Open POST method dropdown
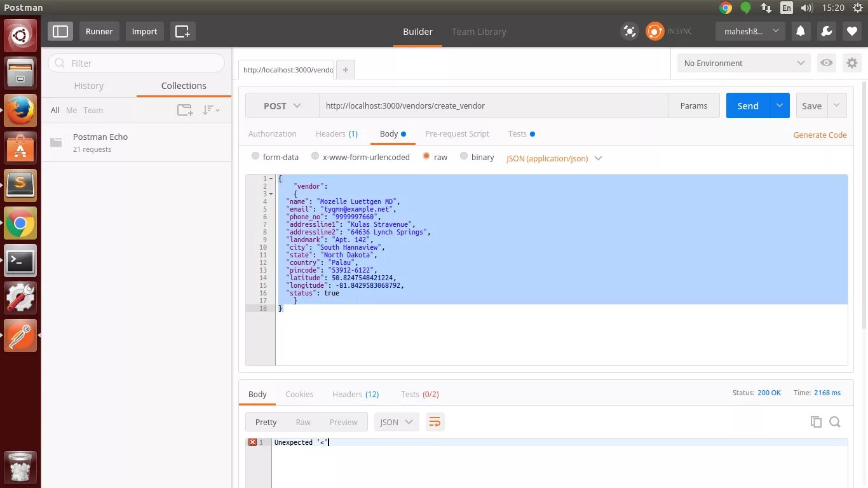Screen dimensions: 868x488 pos(282,106)
